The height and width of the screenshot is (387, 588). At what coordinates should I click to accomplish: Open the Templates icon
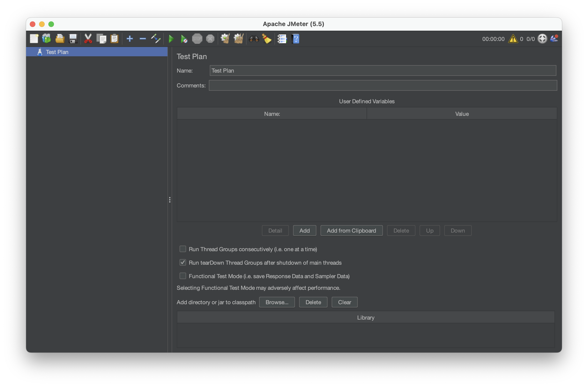pyautogui.click(x=47, y=39)
